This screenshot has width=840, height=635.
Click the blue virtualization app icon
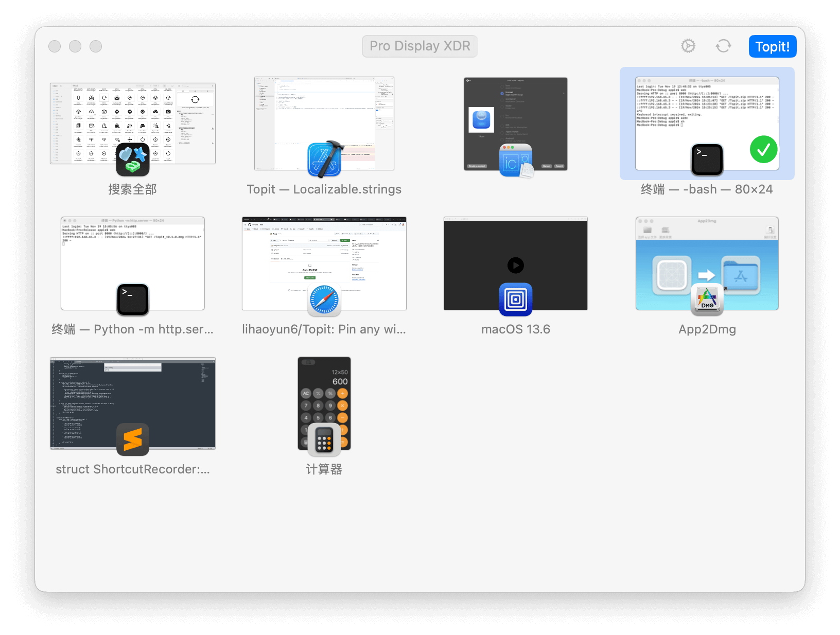pyautogui.click(x=516, y=299)
